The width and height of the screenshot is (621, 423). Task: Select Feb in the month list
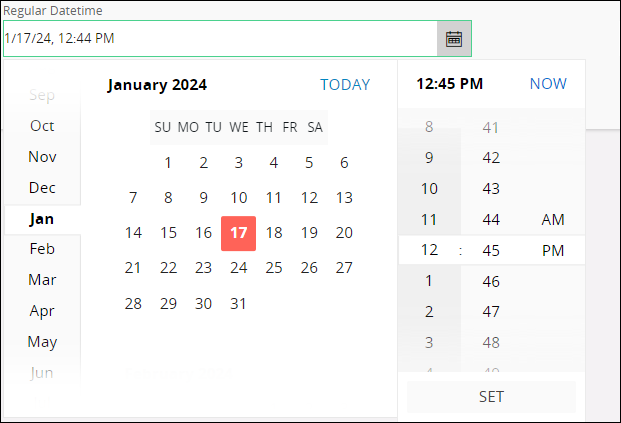click(x=42, y=249)
